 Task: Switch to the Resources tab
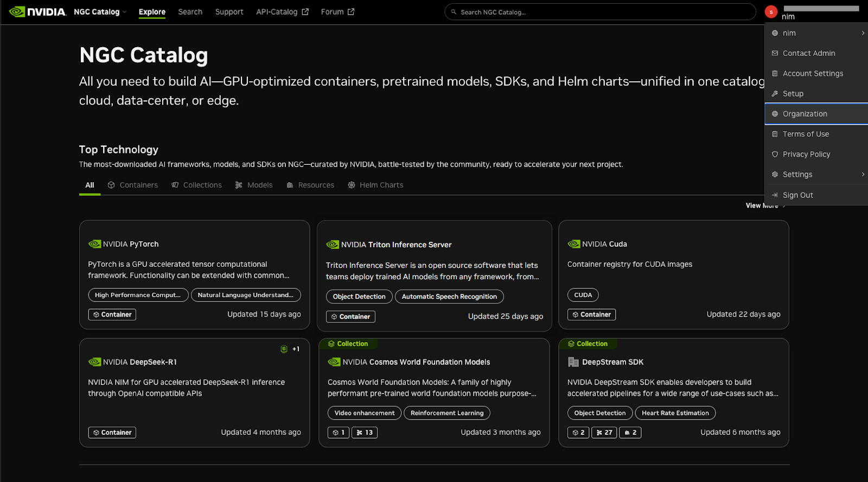(310, 185)
